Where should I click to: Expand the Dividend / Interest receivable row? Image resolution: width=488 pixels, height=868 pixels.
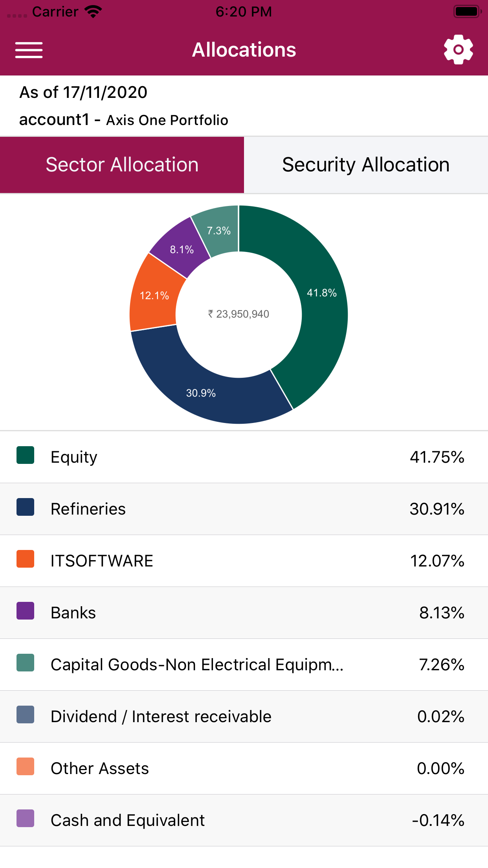click(160, 716)
